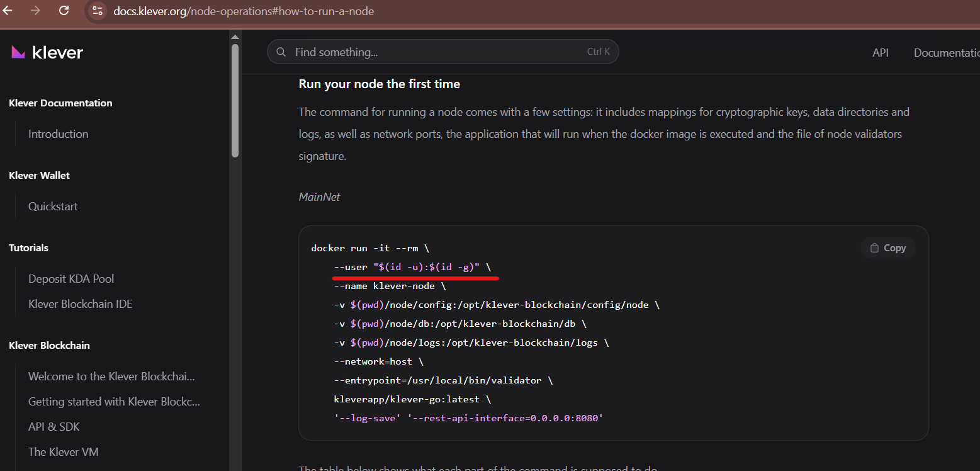Open the API top navigation link

coord(881,53)
